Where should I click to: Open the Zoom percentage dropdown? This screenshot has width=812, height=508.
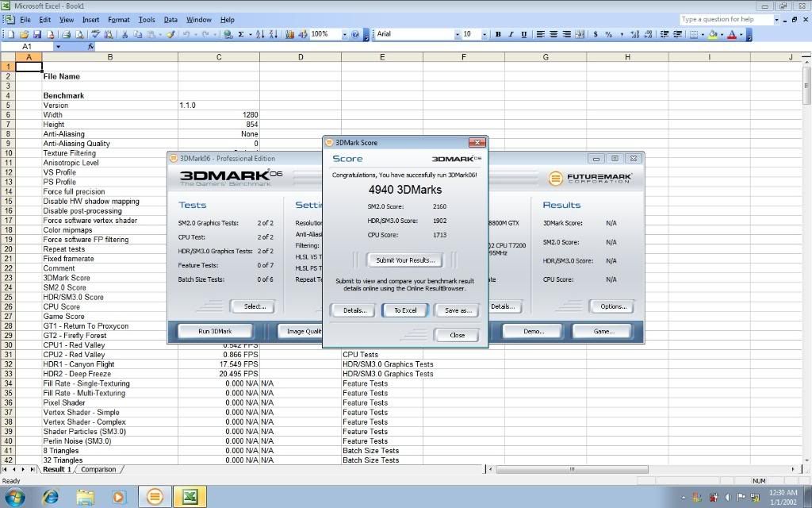pyautogui.click(x=344, y=34)
